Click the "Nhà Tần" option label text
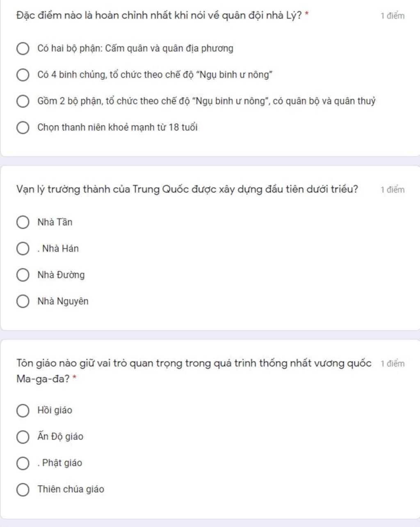The width and height of the screenshot is (420, 527). (x=55, y=222)
